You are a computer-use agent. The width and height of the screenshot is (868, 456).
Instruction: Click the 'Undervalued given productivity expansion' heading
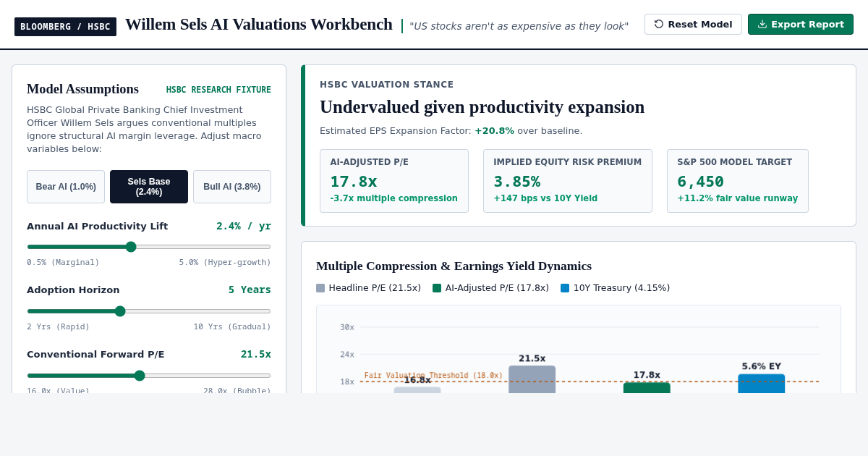point(482,107)
